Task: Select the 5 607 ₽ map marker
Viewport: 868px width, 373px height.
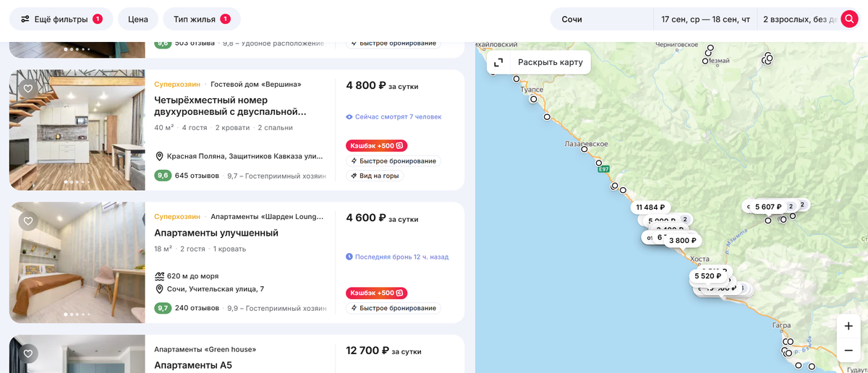Action: [x=767, y=207]
